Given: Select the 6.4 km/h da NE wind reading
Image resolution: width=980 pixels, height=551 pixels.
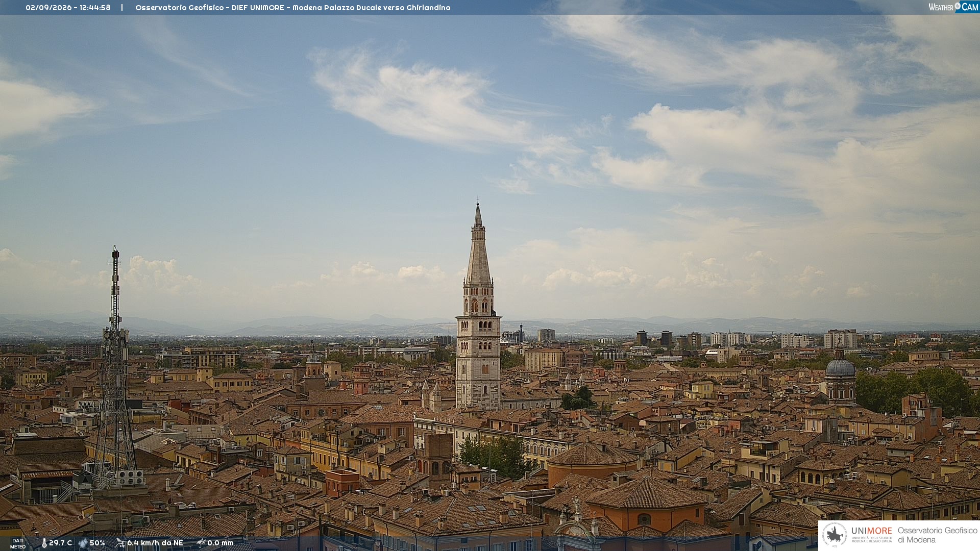Looking at the screenshot, I should tap(155, 543).
